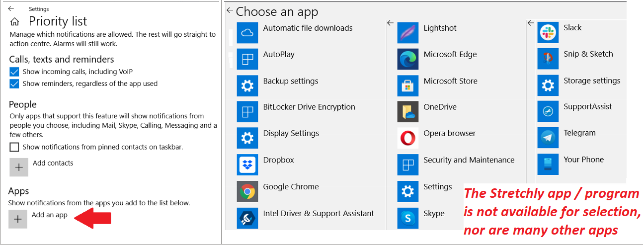Click the Microsoft Edge label text
This screenshot has height=245, width=644.
pyautogui.click(x=450, y=55)
